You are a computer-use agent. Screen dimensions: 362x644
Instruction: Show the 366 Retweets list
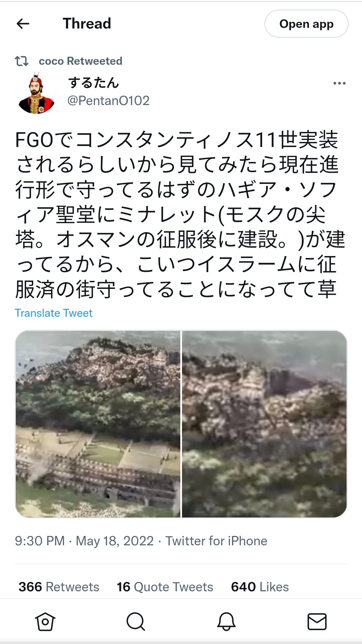pyautogui.click(x=59, y=587)
